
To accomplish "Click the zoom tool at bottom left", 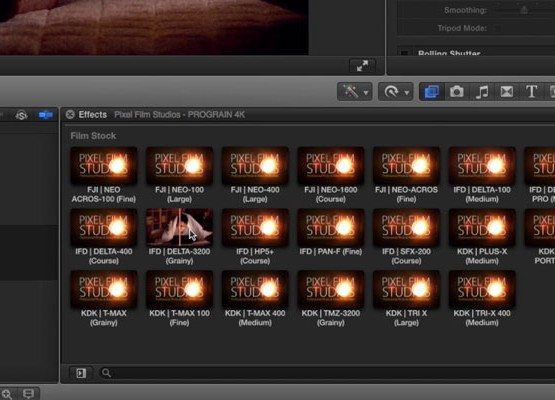I will click(x=7, y=394).
